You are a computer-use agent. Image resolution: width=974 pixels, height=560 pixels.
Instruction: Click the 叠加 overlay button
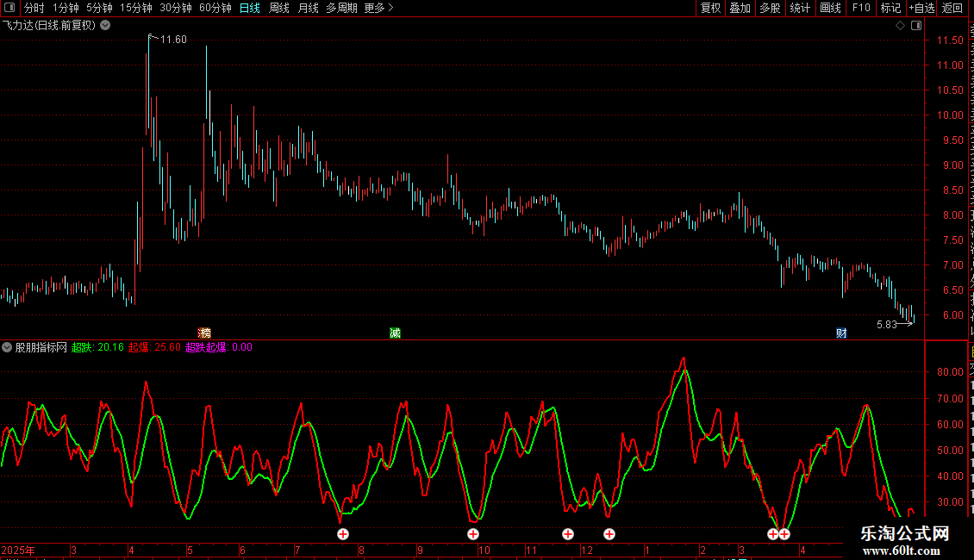point(740,8)
